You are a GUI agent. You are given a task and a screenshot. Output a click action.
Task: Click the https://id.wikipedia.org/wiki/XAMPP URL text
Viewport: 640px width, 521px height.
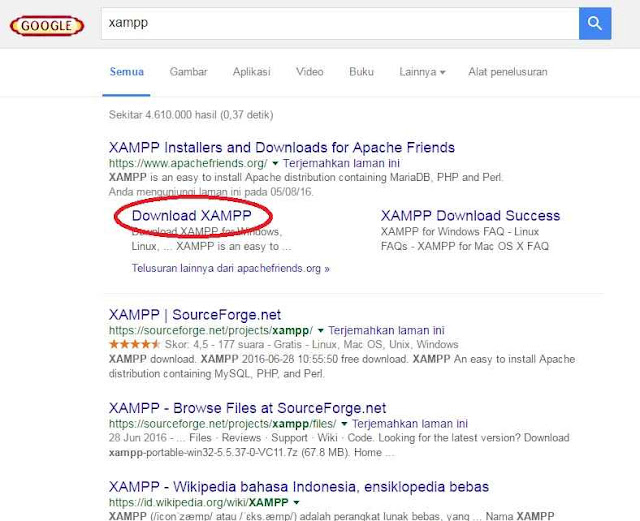click(x=199, y=502)
